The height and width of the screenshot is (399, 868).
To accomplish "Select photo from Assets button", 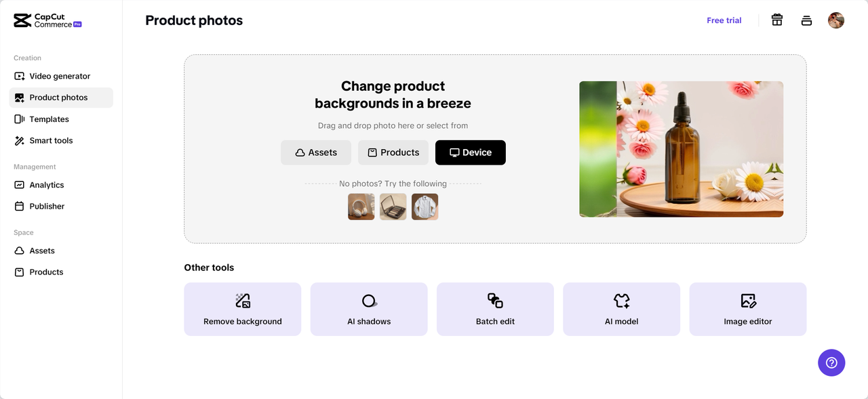I will point(316,152).
